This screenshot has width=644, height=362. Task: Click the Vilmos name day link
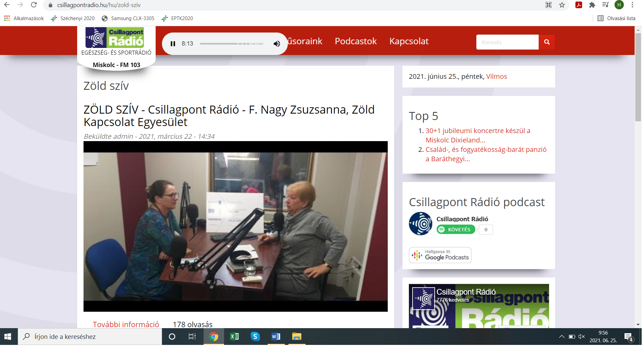[496, 76]
